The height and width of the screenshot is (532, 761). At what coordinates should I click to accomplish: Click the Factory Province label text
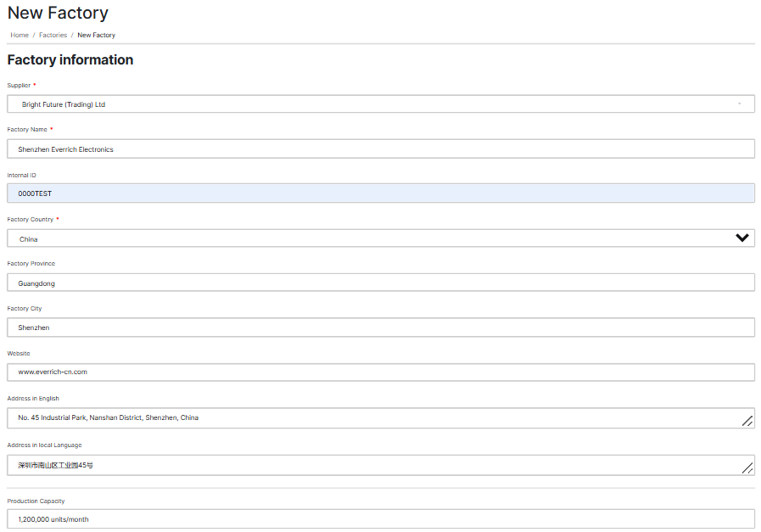(31, 264)
